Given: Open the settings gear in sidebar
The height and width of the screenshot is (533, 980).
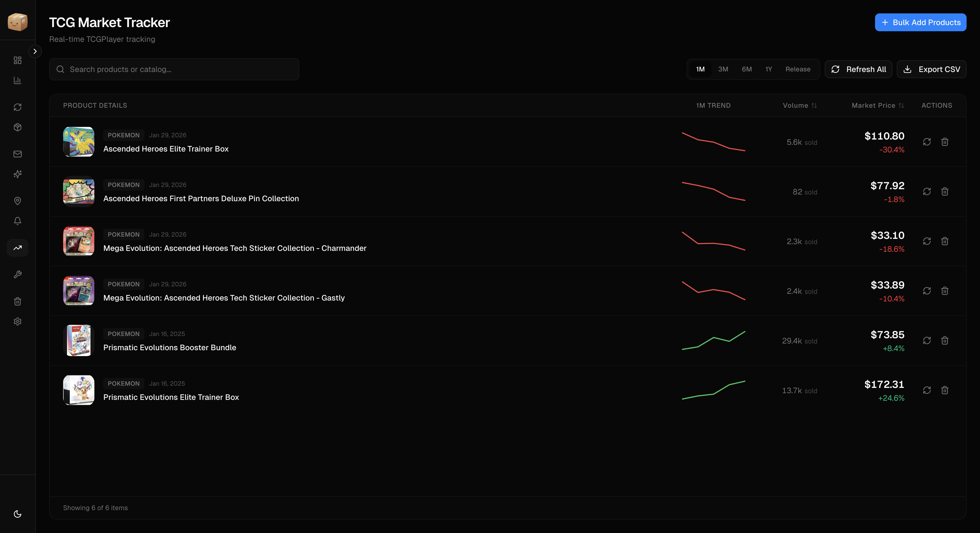Looking at the screenshot, I should (18, 322).
